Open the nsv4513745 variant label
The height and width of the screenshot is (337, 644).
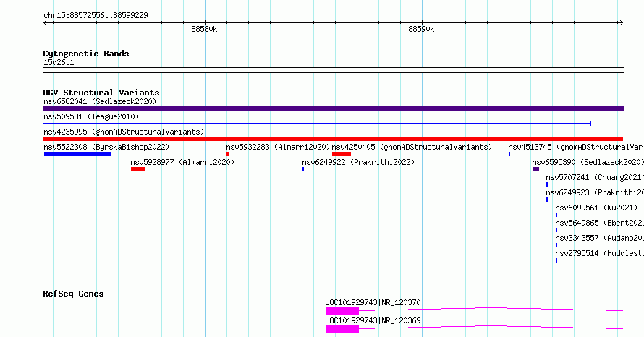(576, 147)
